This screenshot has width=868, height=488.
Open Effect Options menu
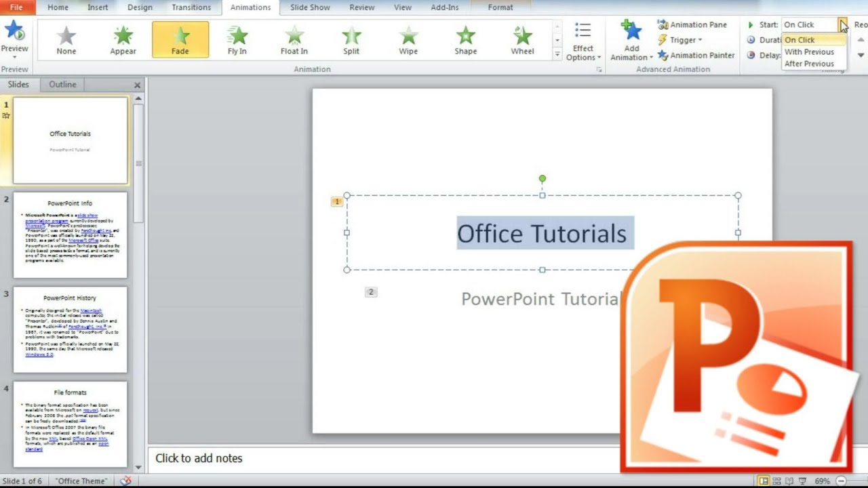(583, 41)
